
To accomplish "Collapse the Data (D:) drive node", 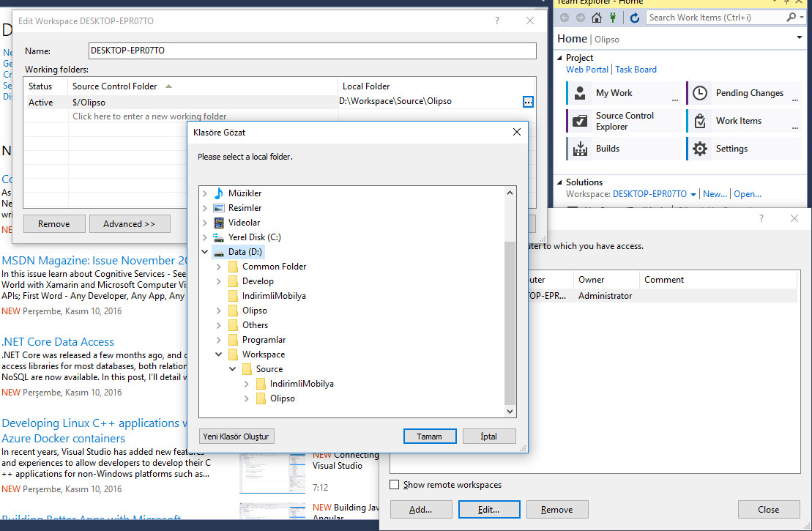I will coord(205,252).
